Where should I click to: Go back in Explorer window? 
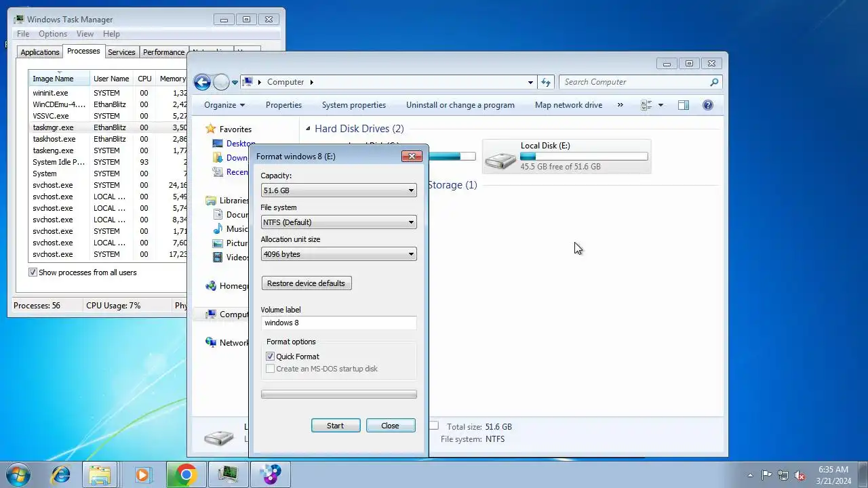pos(202,82)
